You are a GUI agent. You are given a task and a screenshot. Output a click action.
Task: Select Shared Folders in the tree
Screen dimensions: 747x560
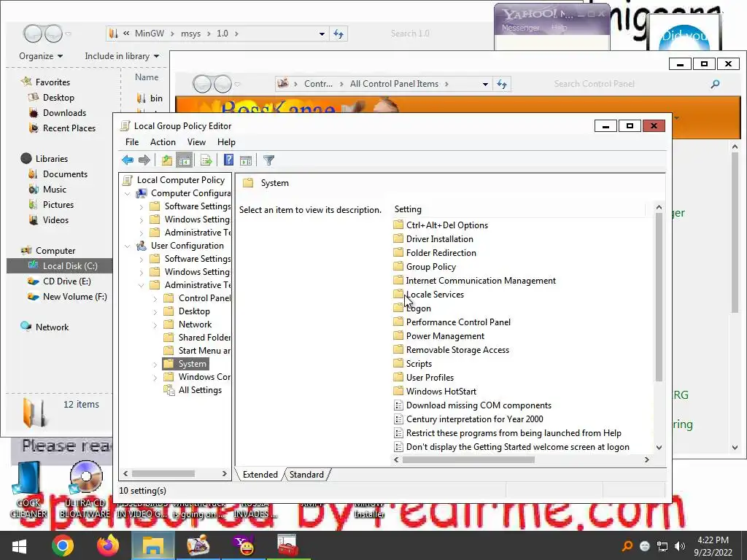tap(204, 337)
